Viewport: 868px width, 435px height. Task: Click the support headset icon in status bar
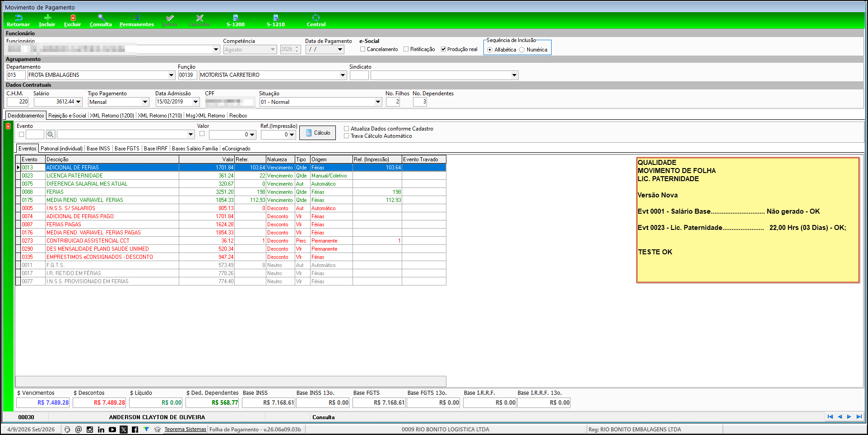[67, 430]
